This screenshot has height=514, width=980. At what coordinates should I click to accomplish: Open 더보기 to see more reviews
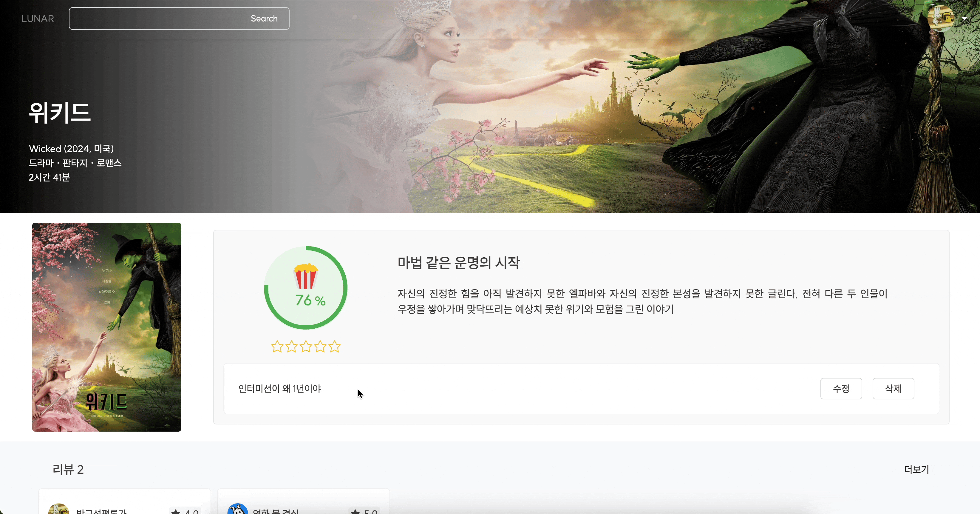(x=916, y=470)
